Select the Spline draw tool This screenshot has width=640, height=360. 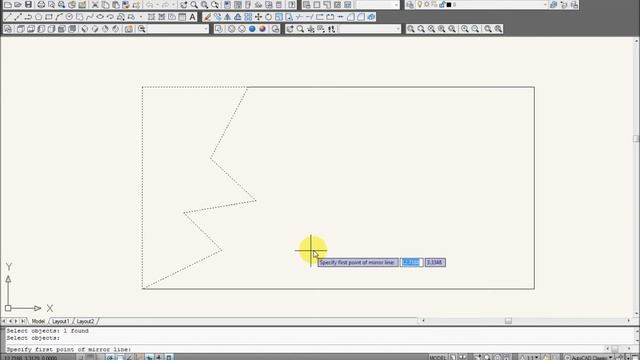90,17
